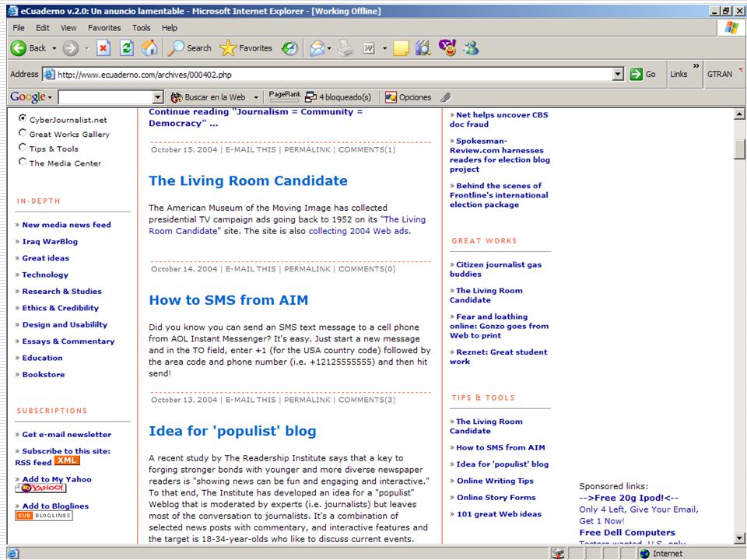
Task: Click the page icon beside the address URL
Action: pyautogui.click(x=49, y=75)
